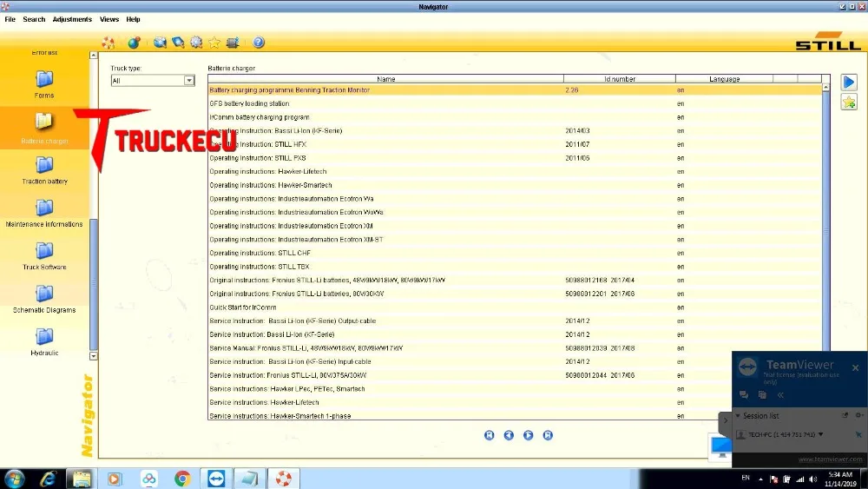Screen dimensions: 868x489
Task: Select Operating instructions: Industrieautomation Ecotron XM-ST
Action: (515, 239)
